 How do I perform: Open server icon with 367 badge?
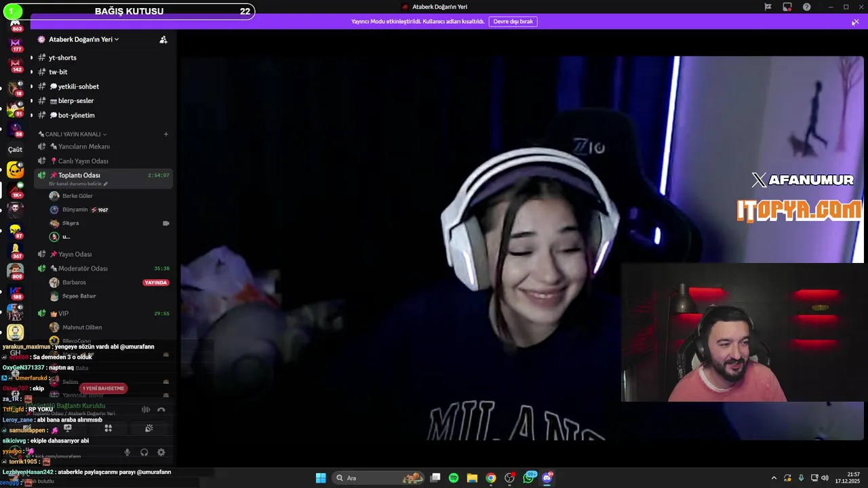point(15,251)
